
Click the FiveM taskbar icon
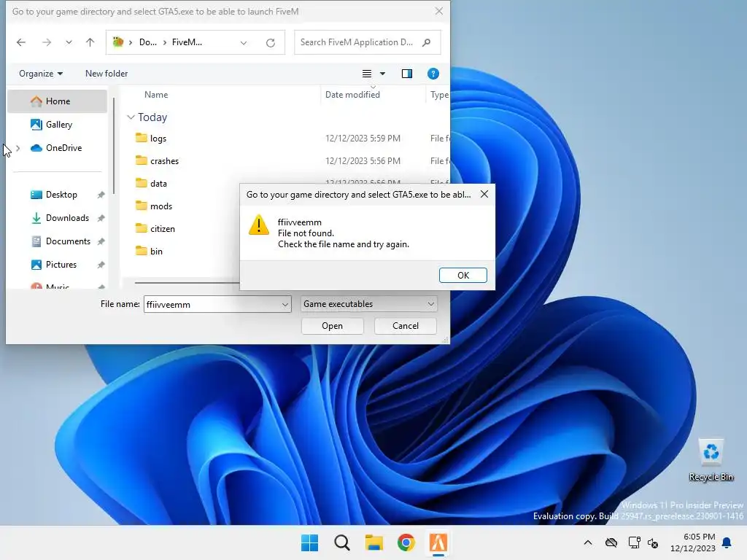click(438, 542)
